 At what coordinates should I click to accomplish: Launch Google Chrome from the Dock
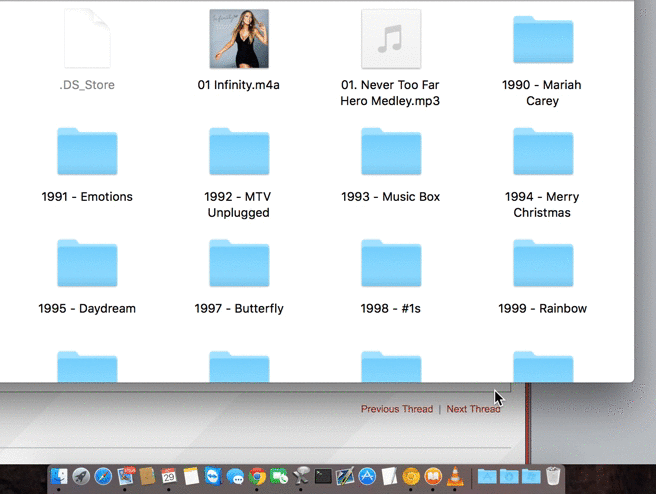(257, 476)
